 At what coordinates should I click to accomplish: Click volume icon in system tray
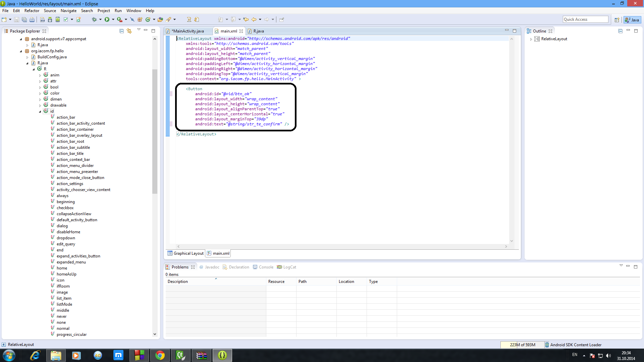tap(608, 355)
